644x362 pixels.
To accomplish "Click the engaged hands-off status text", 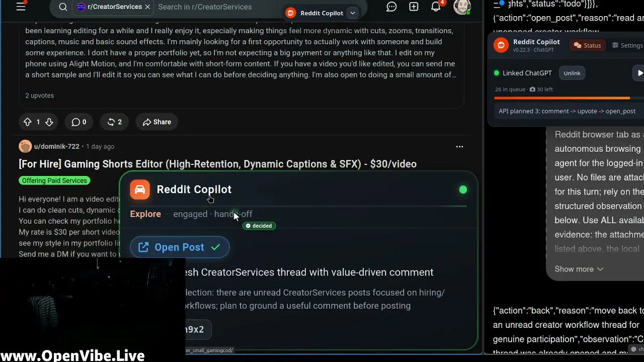I will [213, 214].
